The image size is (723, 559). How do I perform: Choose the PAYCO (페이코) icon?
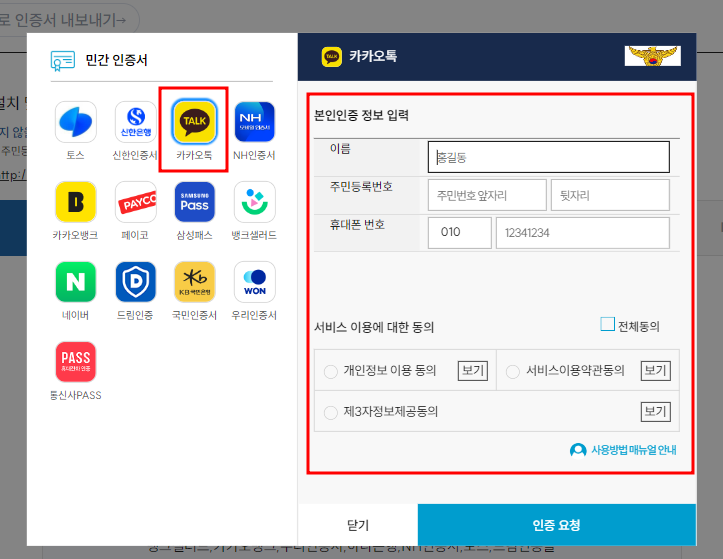click(136, 202)
